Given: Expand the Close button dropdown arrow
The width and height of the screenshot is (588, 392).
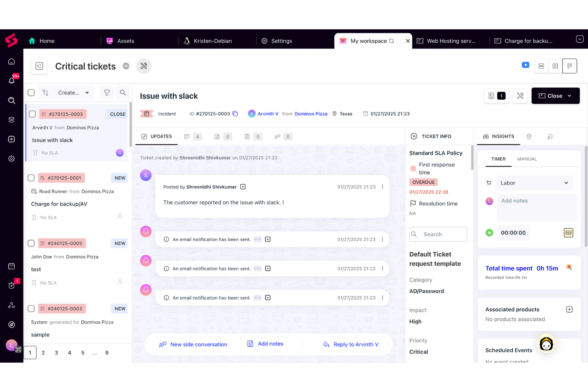Looking at the screenshot, I should tap(570, 96).
